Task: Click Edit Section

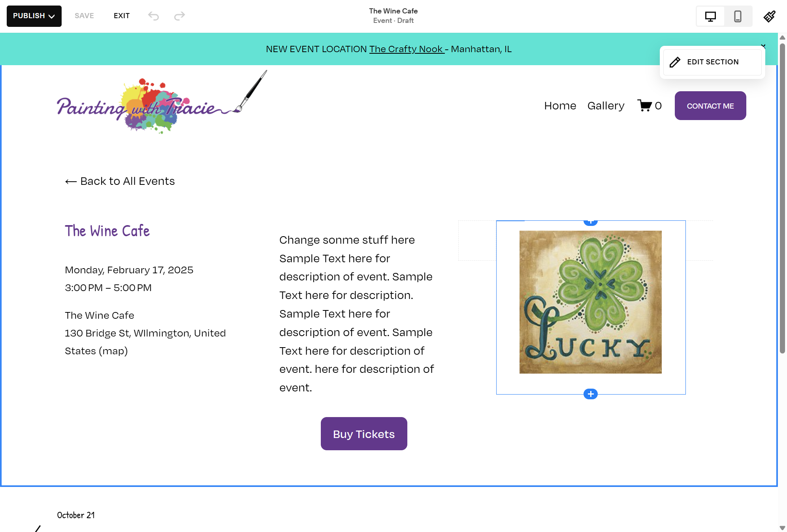Action: tap(712, 62)
